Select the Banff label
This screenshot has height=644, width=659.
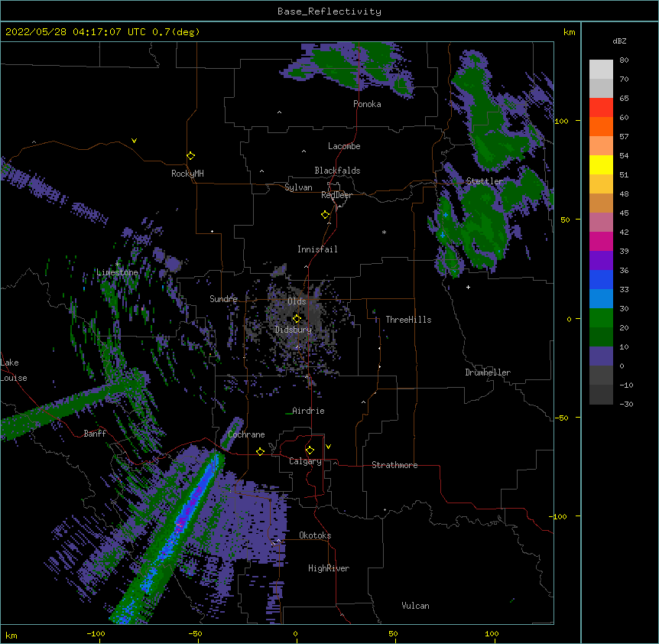point(95,434)
